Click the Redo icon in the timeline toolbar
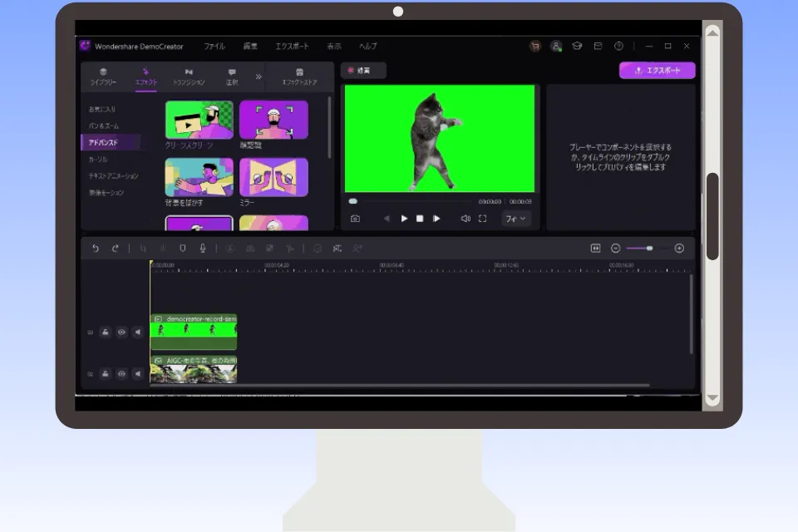Viewport: 798px width, 532px height. pos(115,248)
